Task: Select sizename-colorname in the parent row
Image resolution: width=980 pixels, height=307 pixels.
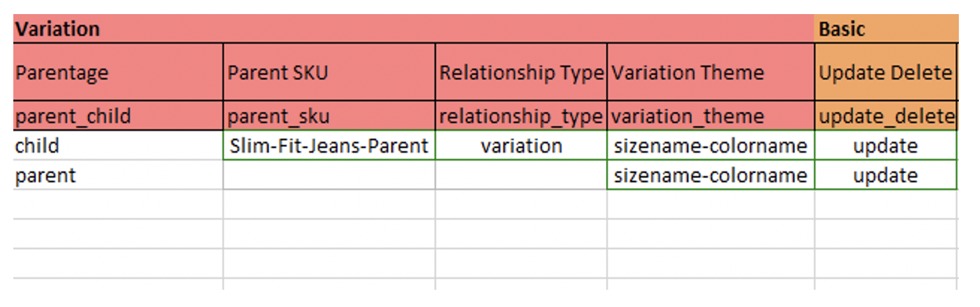Action: pyautogui.click(x=711, y=175)
